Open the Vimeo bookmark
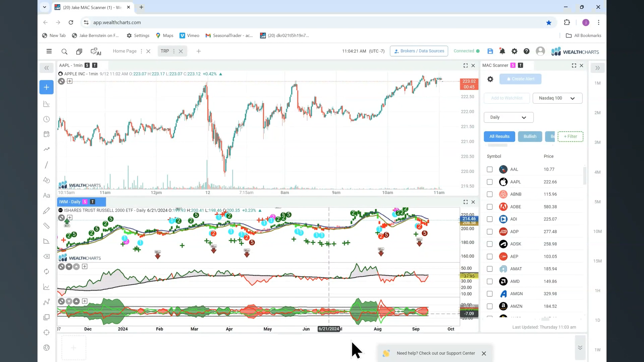The image size is (644, 362). coord(189,36)
